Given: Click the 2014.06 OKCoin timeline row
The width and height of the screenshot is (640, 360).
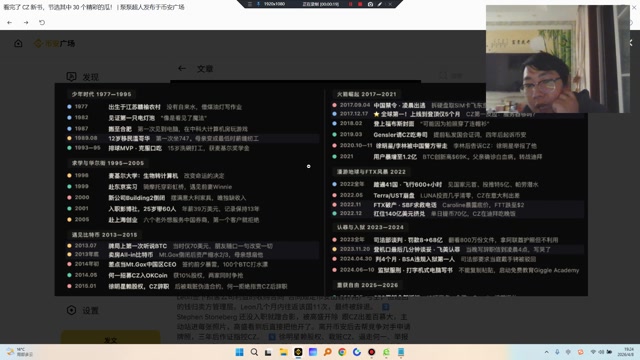Looking at the screenshot, I should point(192,275).
